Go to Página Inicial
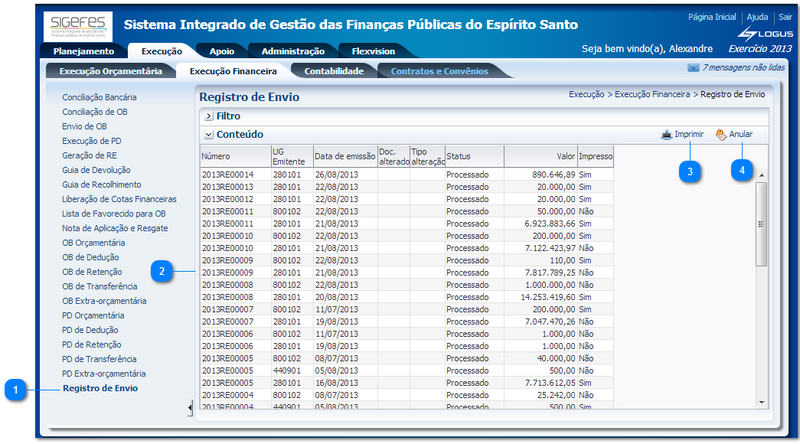This screenshot has height=444, width=800. tap(712, 17)
